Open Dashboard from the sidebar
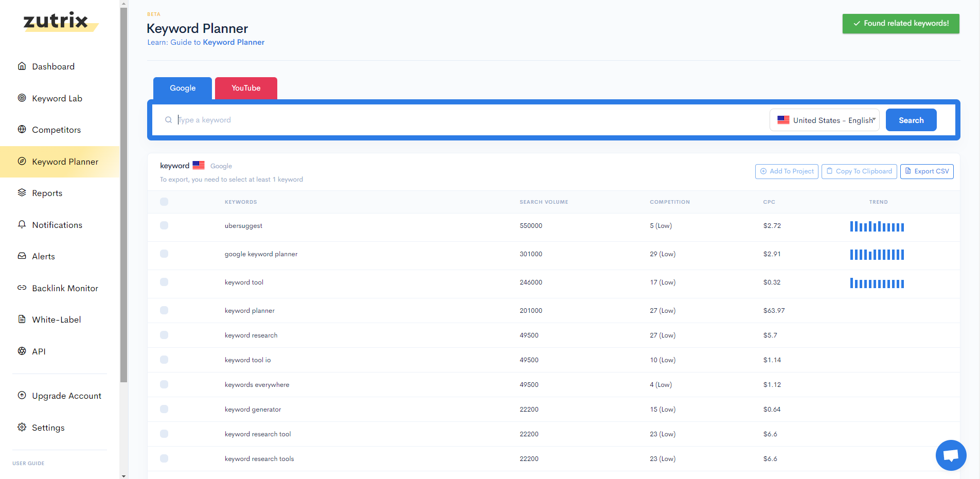Image resolution: width=980 pixels, height=479 pixels. click(x=53, y=66)
